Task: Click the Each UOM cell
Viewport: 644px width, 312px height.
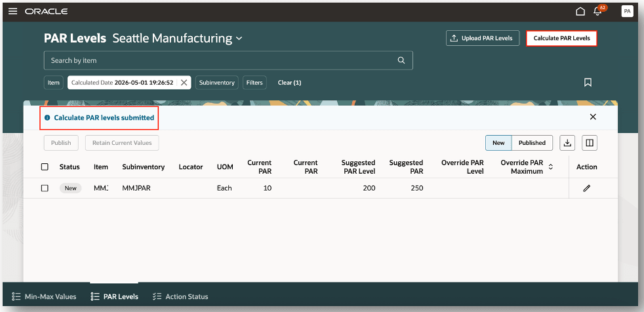Action: click(224, 188)
